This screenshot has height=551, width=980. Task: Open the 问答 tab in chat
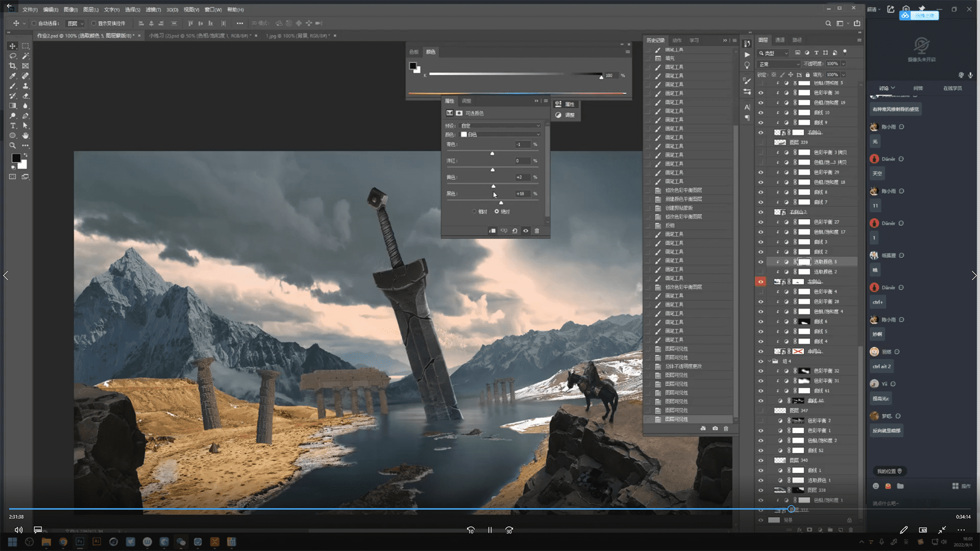(x=918, y=88)
